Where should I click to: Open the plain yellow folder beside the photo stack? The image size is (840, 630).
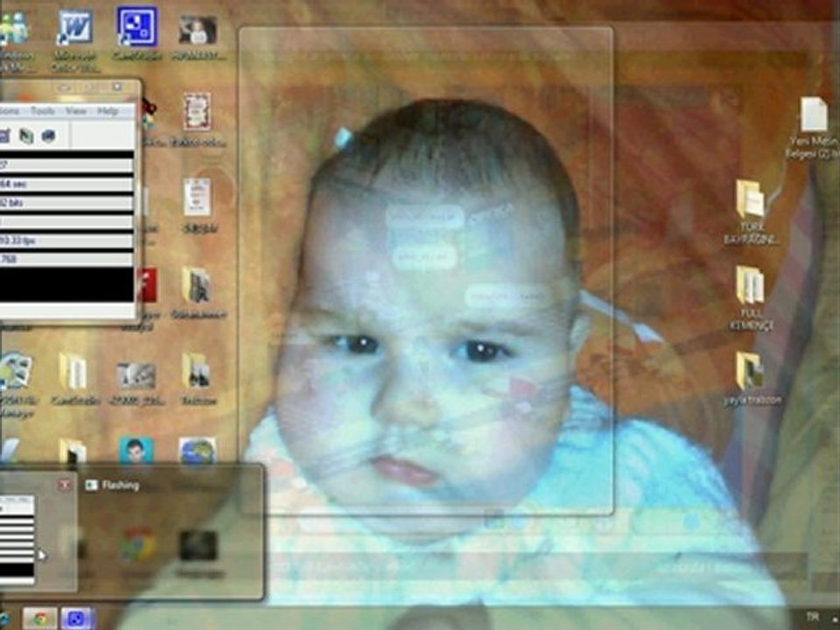[73, 371]
